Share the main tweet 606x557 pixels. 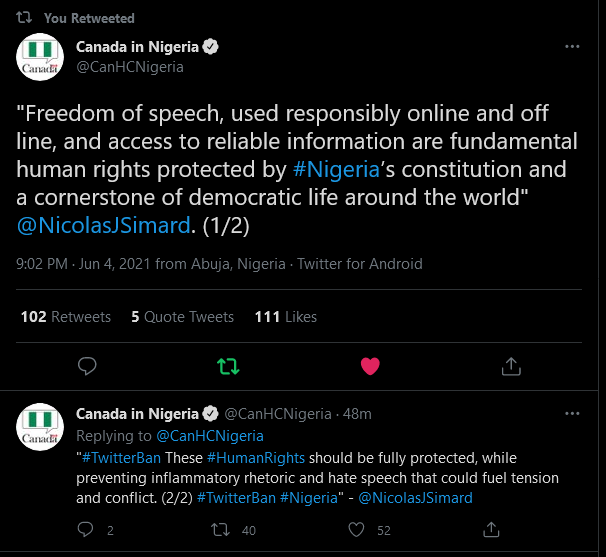tap(511, 366)
